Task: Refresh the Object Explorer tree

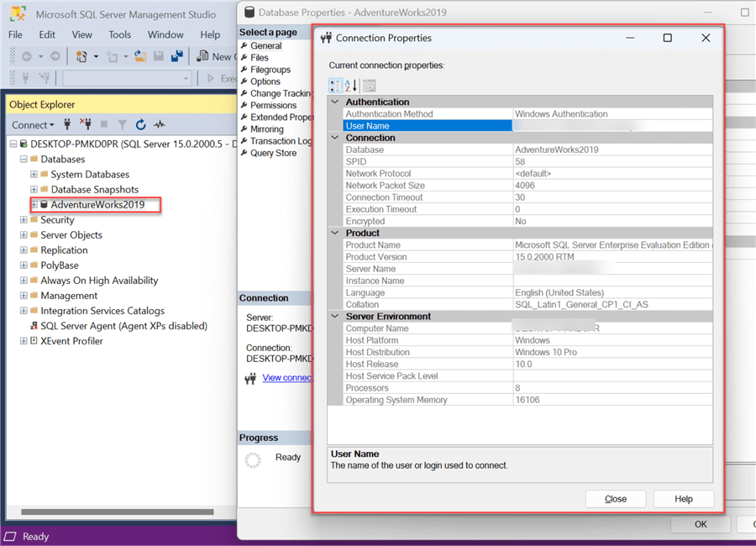Action: (140, 125)
